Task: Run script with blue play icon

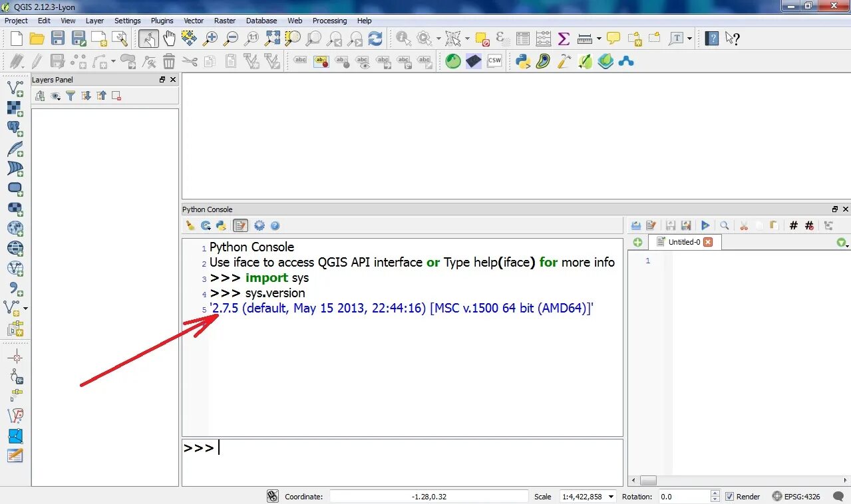Action: pos(705,225)
